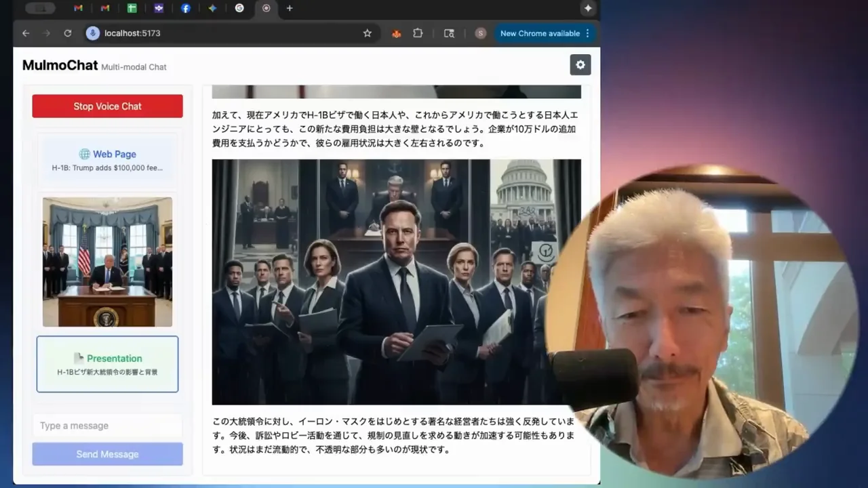The width and height of the screenshot is (868, 488).
Task: Click the paragraph starting with この大統領令に対し
Action: 393,435
